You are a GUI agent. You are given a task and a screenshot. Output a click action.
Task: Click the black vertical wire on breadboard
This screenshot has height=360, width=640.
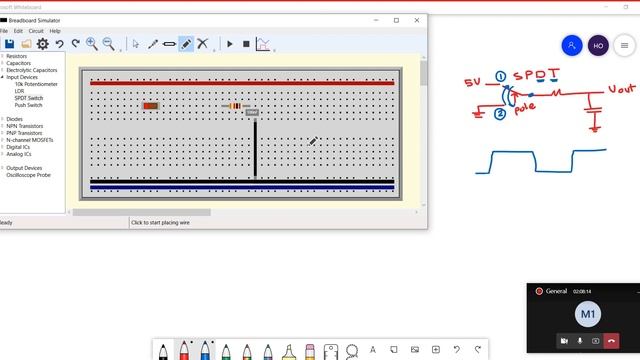(x=256, y=149)
